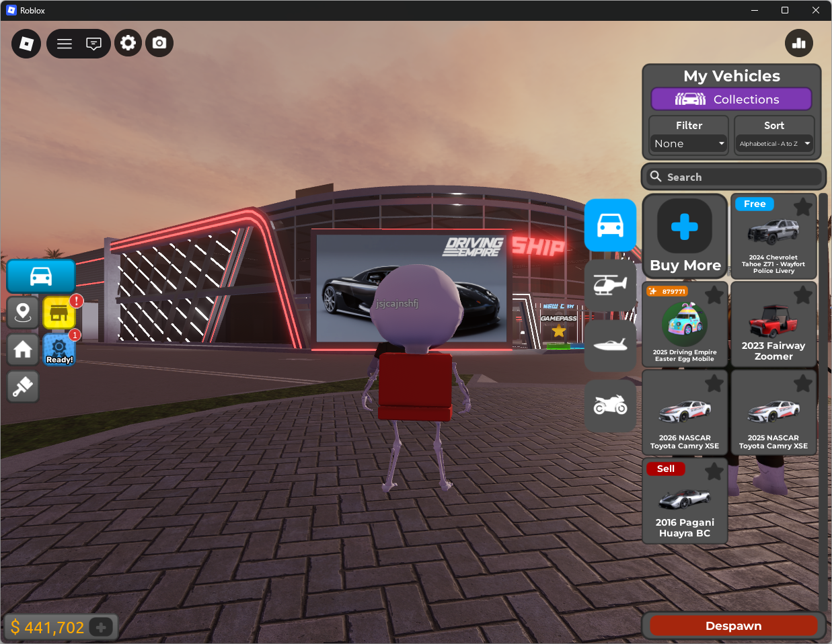
Task: Click the Buy More plus tile
Action: 685,237
